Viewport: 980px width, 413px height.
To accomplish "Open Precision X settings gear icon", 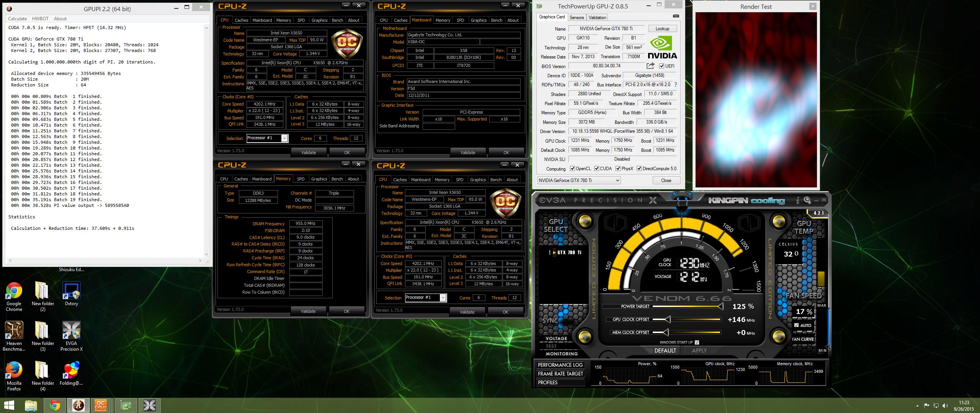I will click(x=807, y=200).
